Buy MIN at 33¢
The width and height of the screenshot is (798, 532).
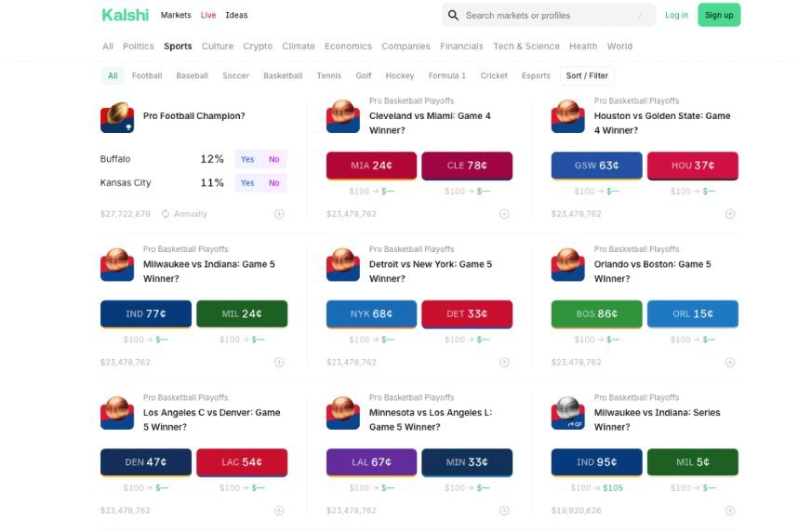pos(467,461)
